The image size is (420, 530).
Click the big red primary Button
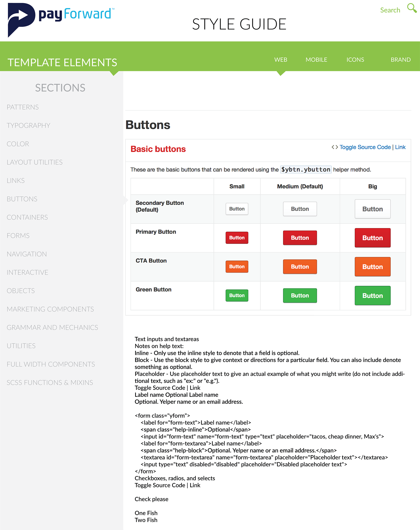(373, 238)
